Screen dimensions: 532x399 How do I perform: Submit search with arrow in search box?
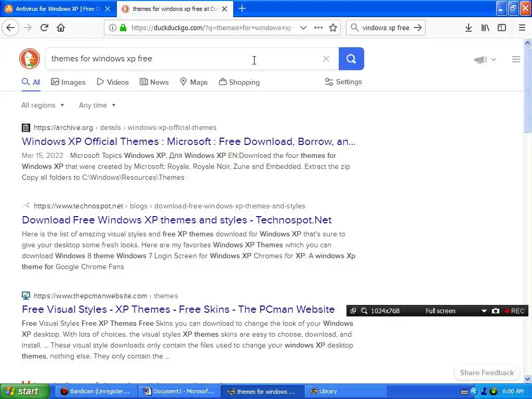point(418,28)
